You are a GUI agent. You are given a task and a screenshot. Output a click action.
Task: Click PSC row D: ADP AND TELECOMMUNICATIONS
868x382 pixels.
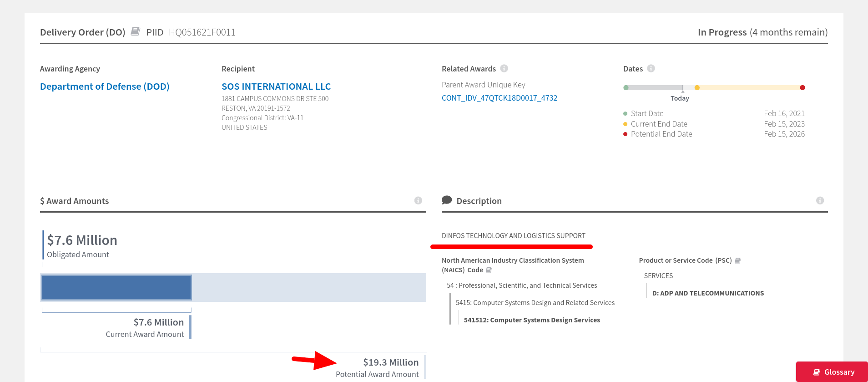(708, 293)
